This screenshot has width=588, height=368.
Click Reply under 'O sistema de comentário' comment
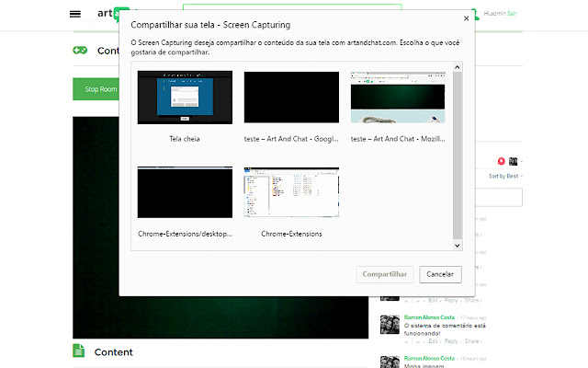(x=451, y=341)
